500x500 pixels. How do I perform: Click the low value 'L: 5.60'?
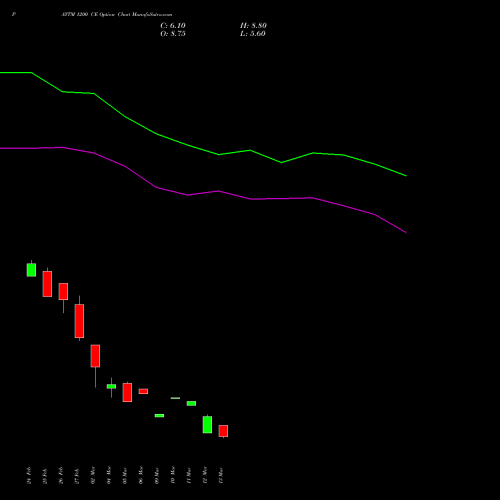[x=253, y=34]
